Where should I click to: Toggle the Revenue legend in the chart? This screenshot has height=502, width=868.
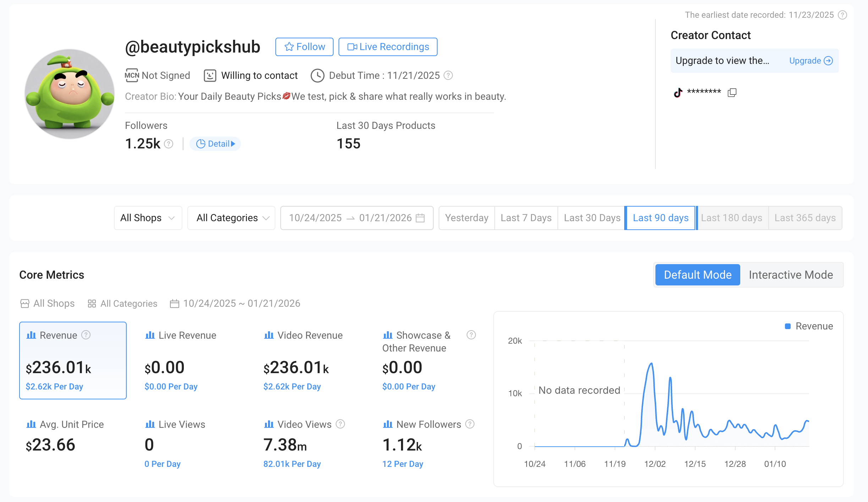click(809, 326)
